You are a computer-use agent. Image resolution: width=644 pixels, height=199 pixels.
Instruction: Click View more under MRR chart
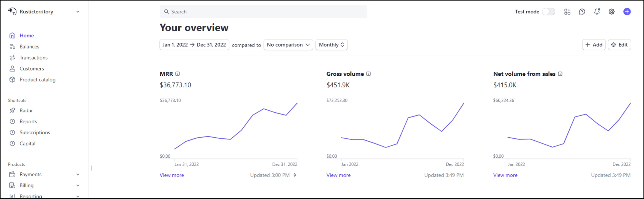tap(172, 175)
